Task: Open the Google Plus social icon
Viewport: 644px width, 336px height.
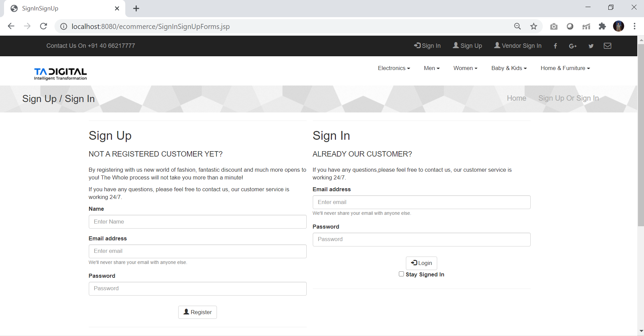Action: [x=573, y=46]
